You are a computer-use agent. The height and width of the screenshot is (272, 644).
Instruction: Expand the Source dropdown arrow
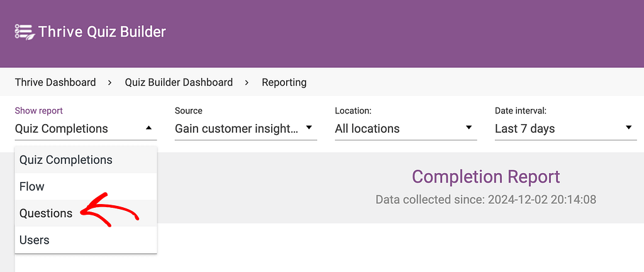point(309,128)
